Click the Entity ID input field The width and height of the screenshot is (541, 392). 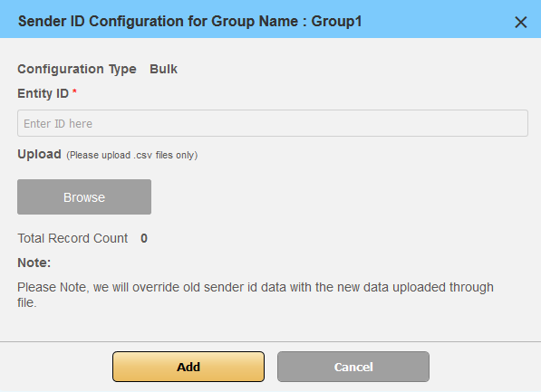coord(273,123)
